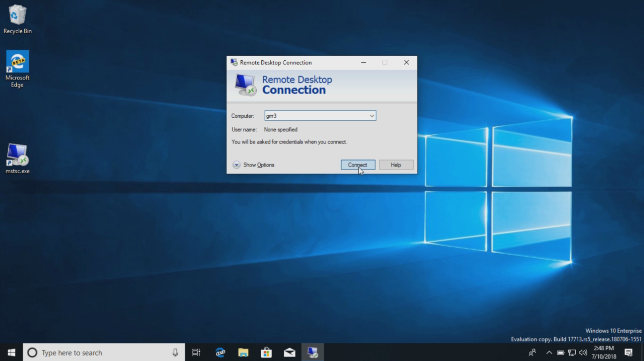Open File Explorer from taskbar

(x=243, y=352)
